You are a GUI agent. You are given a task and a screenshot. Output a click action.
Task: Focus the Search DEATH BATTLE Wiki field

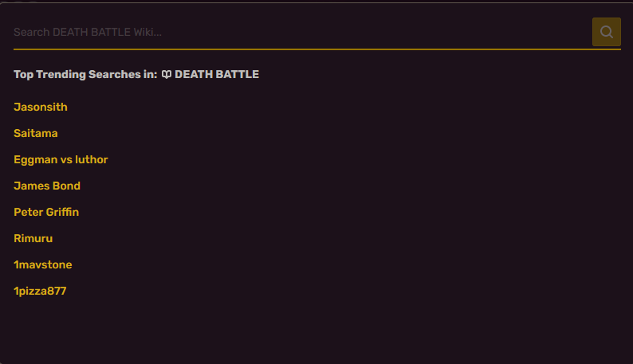pos(302,32)
